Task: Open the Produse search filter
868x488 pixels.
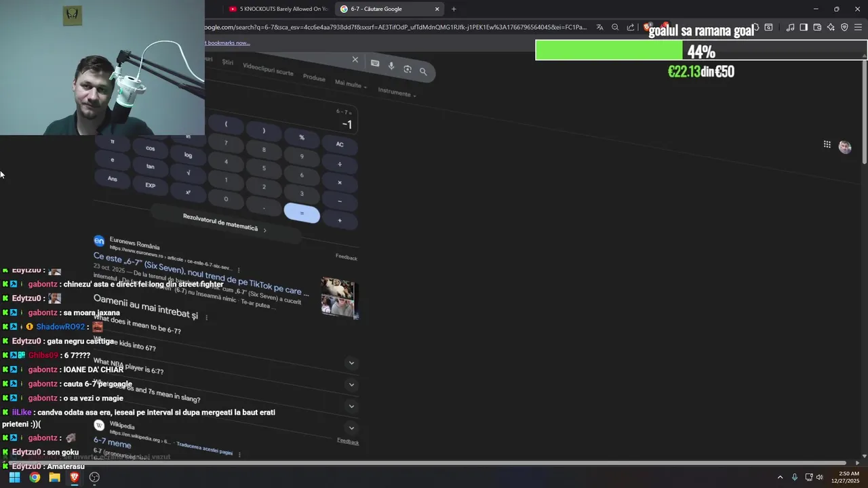Action: pos(314,77)
